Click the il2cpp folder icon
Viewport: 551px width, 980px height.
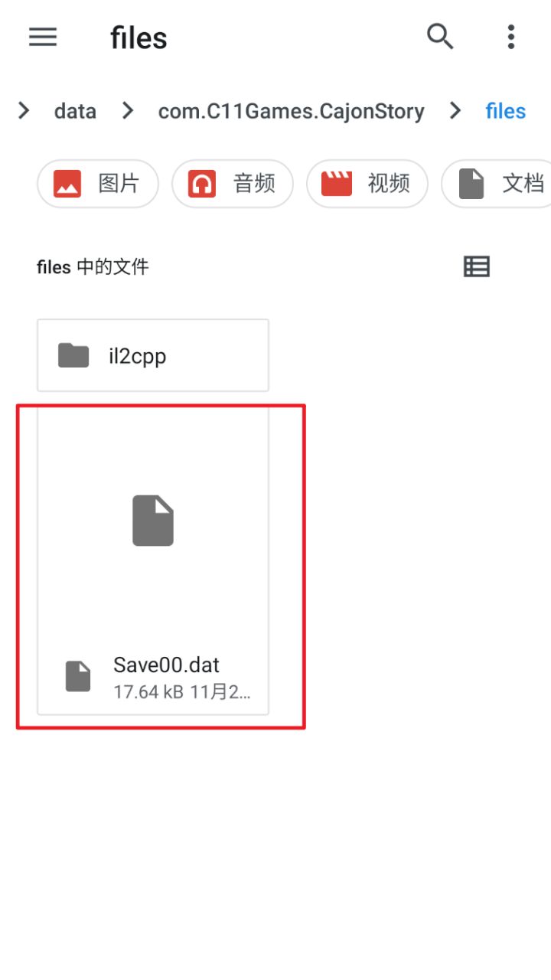(73, 355)
